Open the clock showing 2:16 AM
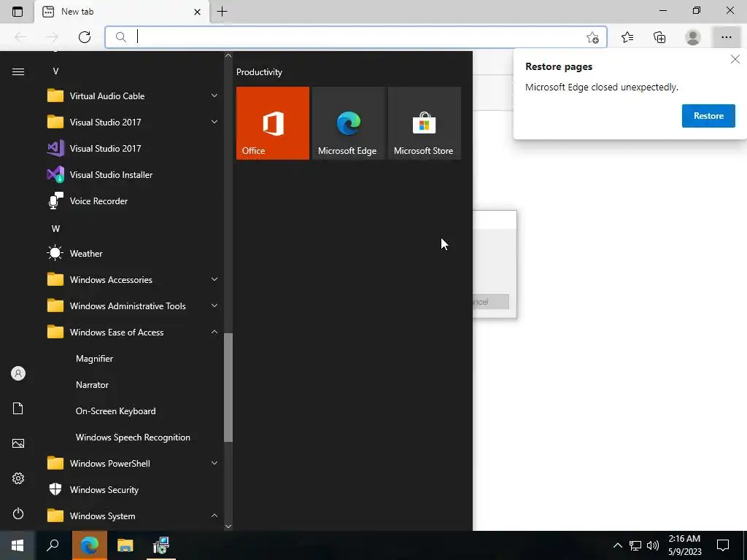Screen dimensions: 747x560 (684, 545)
